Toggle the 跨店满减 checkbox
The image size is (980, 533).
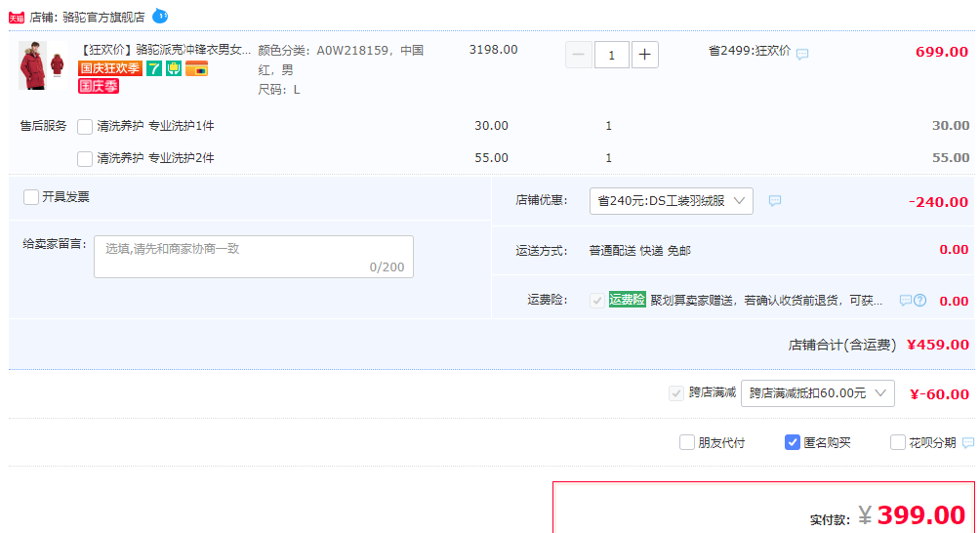click(x=676, y=393)
